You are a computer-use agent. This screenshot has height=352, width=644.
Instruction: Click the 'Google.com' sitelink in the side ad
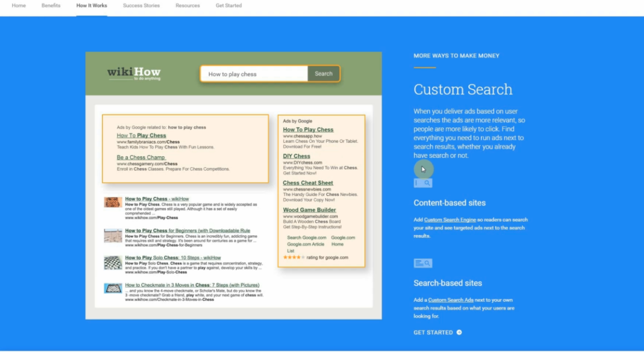pyautogui.click(x=343, y=237)
